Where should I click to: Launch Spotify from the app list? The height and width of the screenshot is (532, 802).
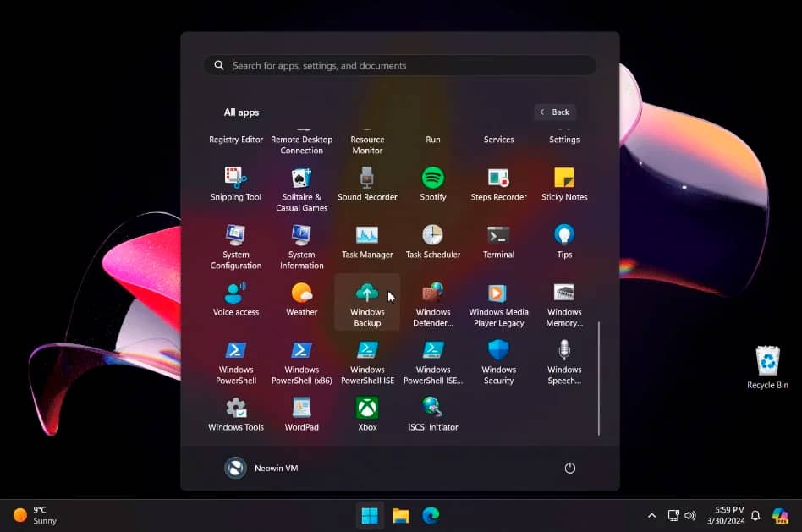point(433,184)
